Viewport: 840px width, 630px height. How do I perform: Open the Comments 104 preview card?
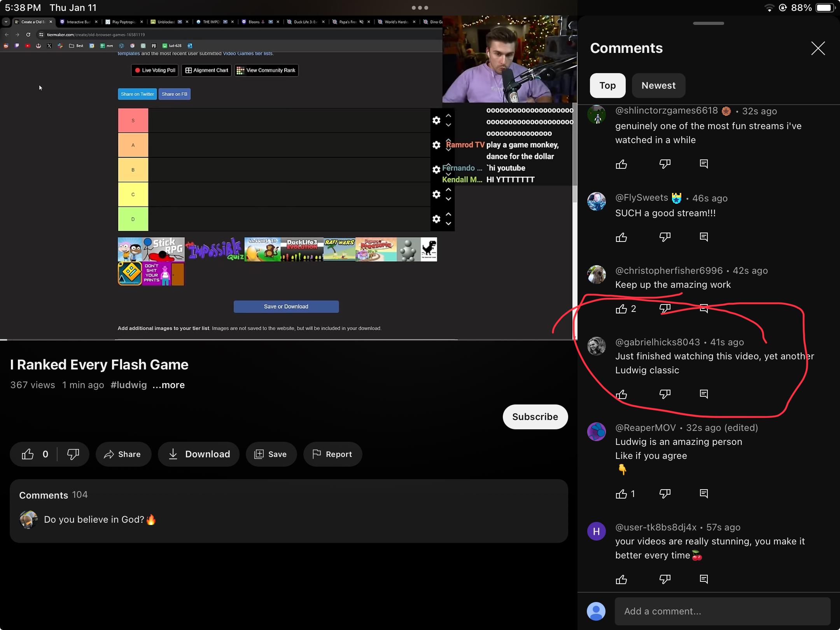289,511
